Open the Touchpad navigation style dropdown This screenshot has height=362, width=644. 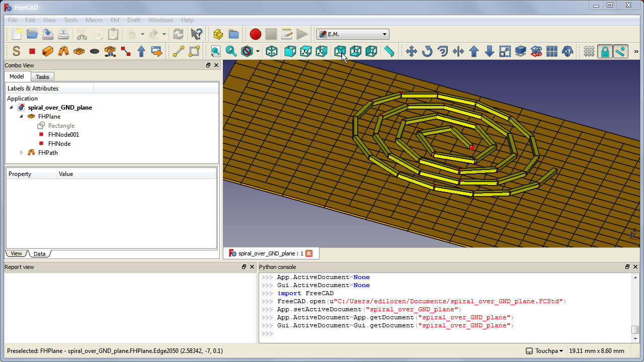(x=544, y=351)
